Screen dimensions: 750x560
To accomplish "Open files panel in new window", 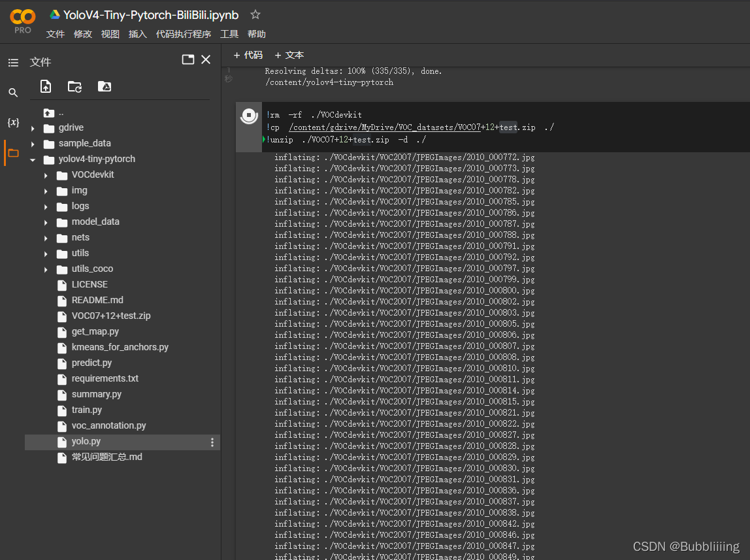I will coord(188,59).
